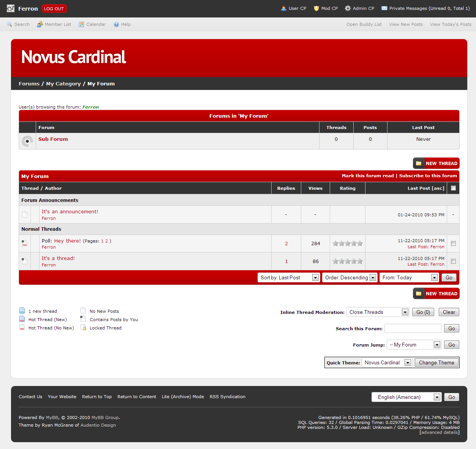Click the Help question mark icon

(x=116, y=24)
